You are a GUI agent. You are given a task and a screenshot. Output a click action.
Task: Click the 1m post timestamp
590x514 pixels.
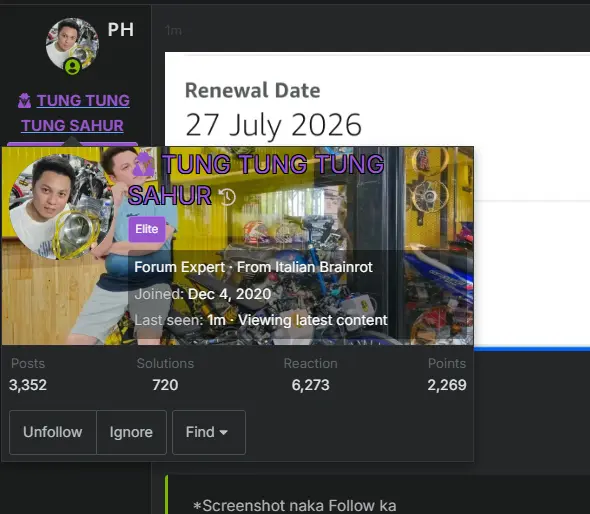[173, 30]
